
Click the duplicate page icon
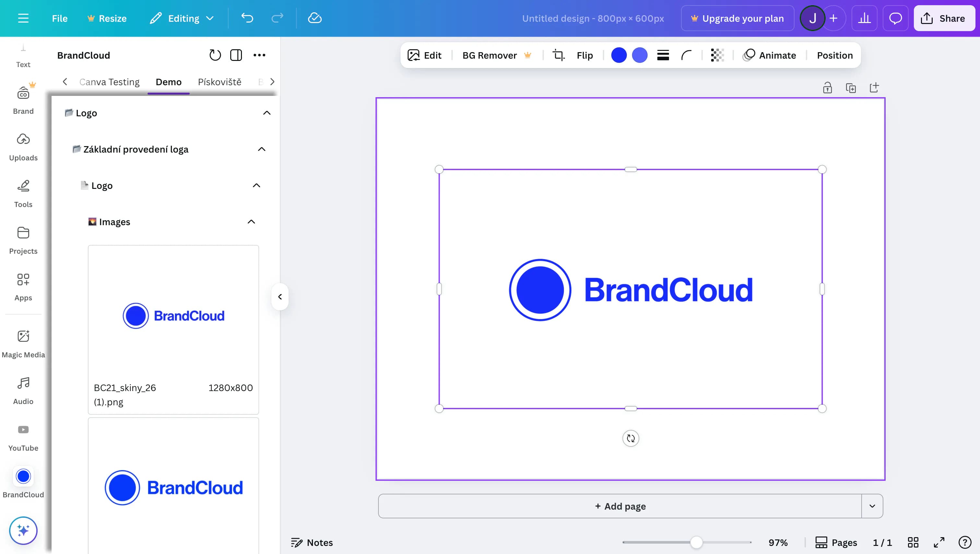(x=851, y=88)
